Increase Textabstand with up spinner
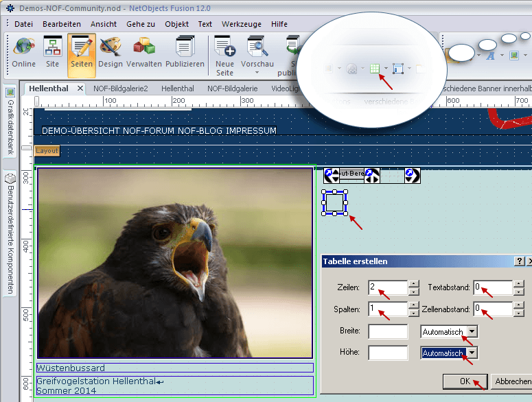532x402 pixels. [519, 284]
